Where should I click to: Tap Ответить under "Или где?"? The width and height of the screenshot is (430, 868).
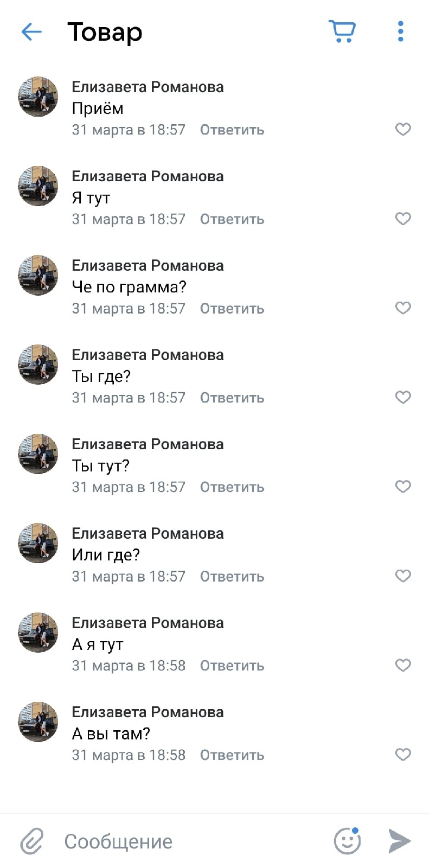pos(232,576)
